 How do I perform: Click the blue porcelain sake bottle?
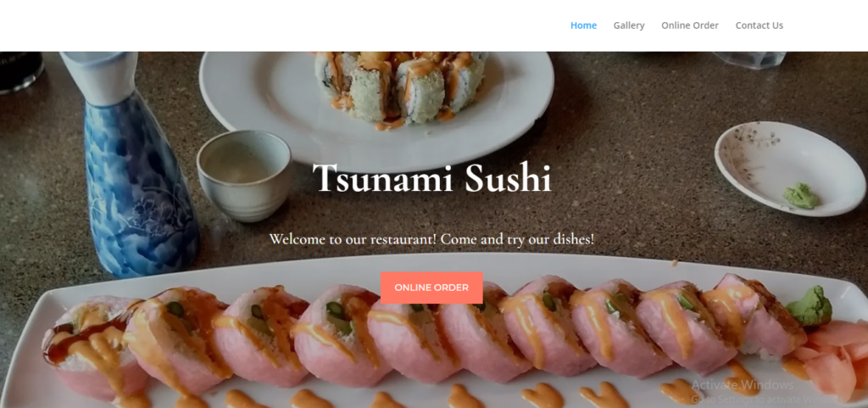(136, 177)
